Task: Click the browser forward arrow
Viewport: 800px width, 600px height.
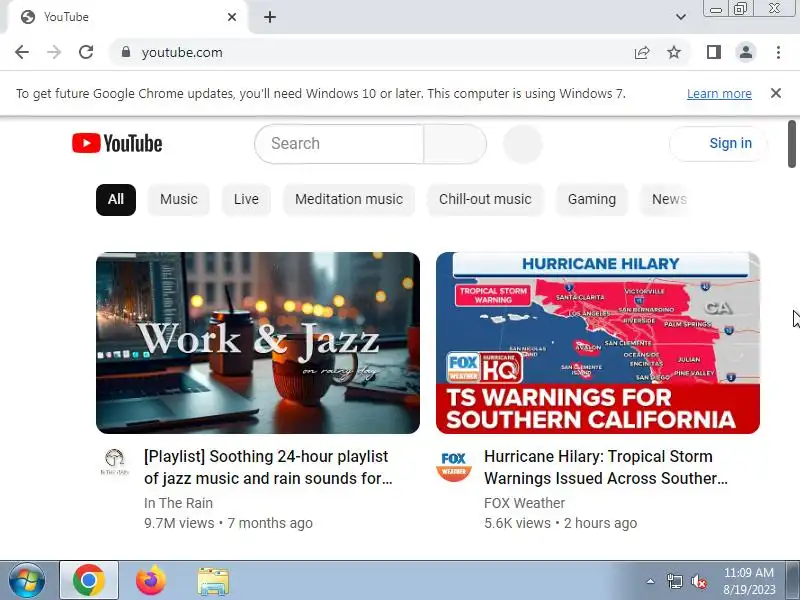Action: (x=54, y=52)
